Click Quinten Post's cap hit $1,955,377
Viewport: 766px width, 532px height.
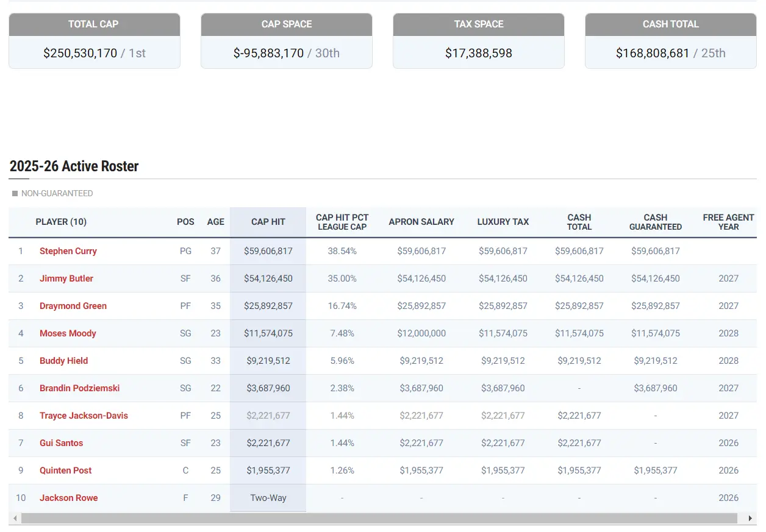pos(268,470)
